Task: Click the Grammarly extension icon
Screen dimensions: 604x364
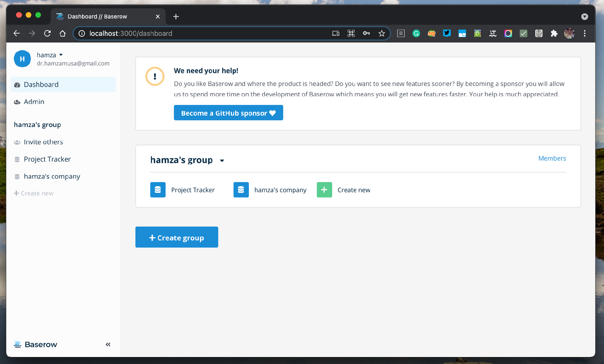Action: click(416, 33)
